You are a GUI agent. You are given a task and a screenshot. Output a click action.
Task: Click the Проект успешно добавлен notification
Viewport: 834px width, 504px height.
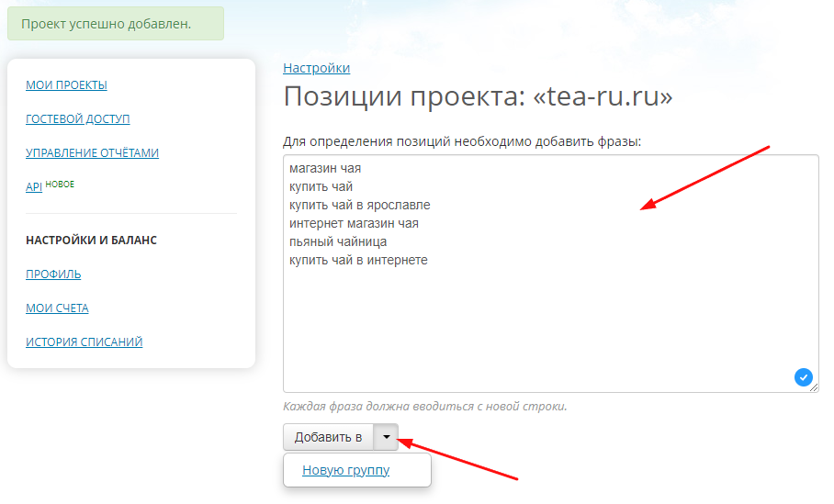[116, 24]
